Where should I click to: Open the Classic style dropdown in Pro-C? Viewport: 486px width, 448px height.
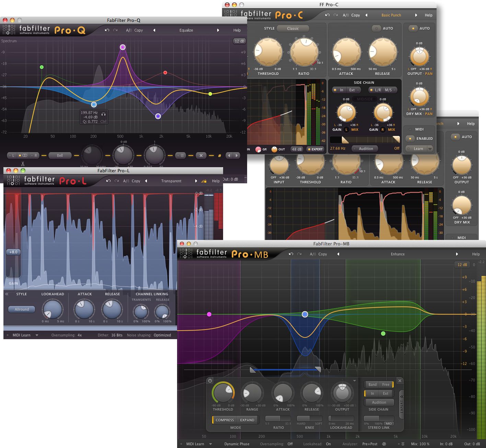pyautogui.click(x=293, y=28)
